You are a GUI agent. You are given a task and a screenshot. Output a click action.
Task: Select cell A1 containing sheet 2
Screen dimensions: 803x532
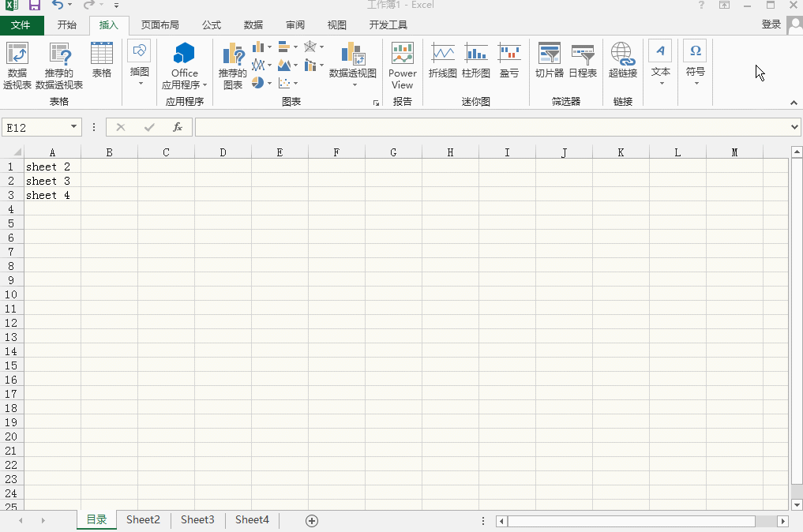(52, 167)
